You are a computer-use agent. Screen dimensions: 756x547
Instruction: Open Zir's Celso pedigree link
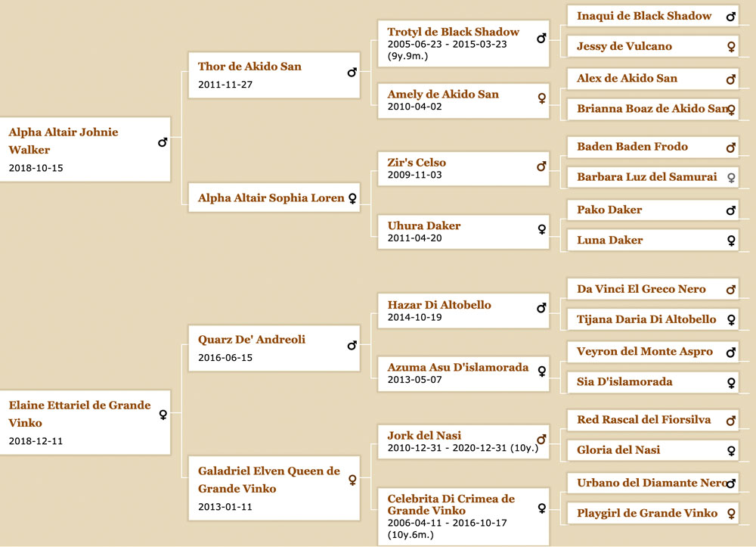click(416, 163)
